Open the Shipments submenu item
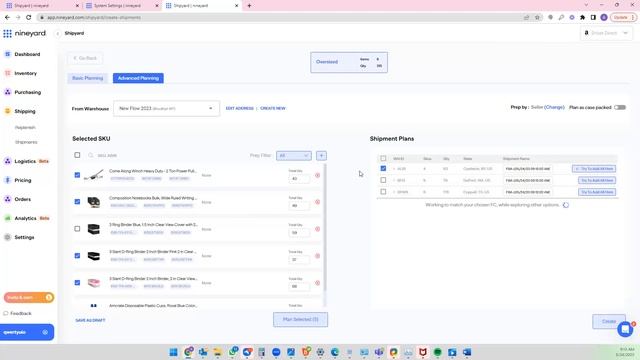 [x=26, y=142]
